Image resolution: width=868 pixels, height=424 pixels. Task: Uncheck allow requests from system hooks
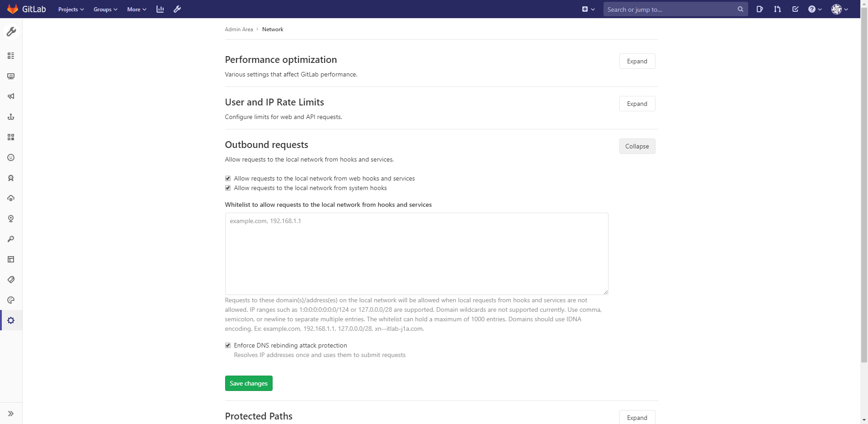click(x=228, y=188)
